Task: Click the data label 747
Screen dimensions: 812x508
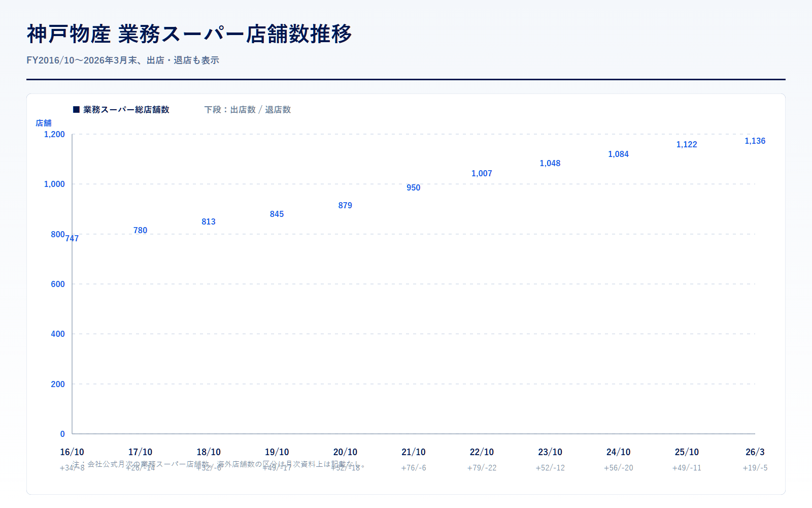Action: [72, 239]
